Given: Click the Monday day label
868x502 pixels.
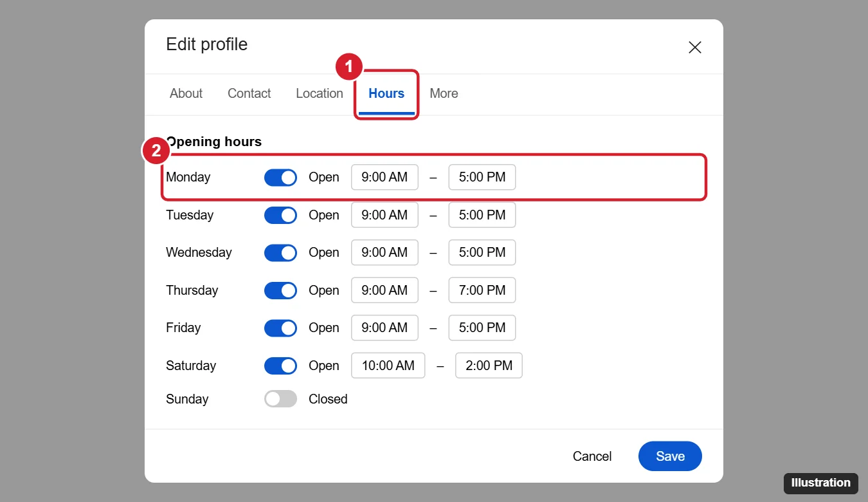Looking at the screenshot, I should 188,177.
